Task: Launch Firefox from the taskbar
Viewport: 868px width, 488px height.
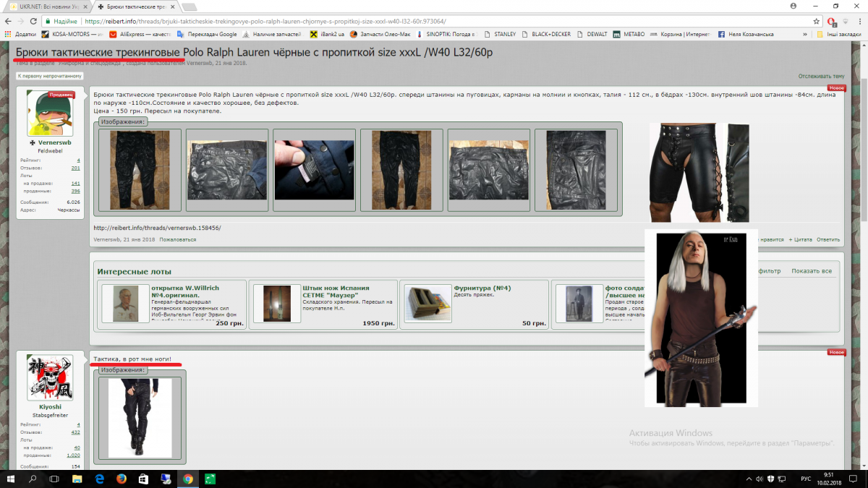Action: point(121,479)
